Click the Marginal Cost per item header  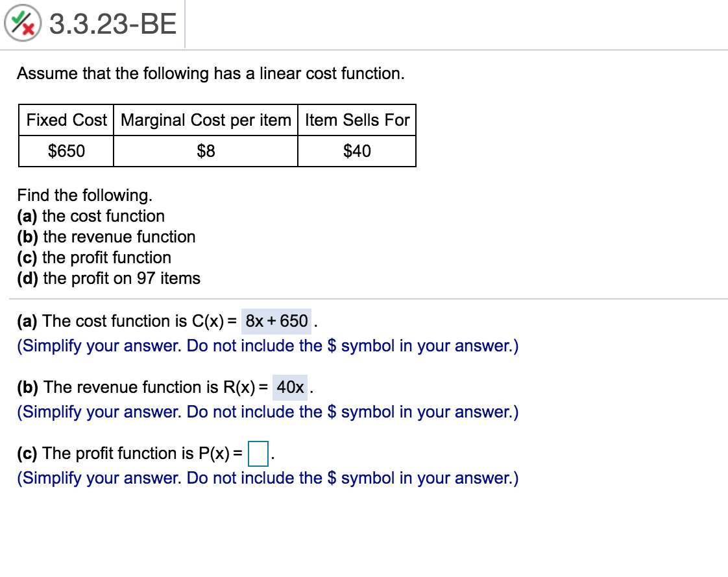206,120
